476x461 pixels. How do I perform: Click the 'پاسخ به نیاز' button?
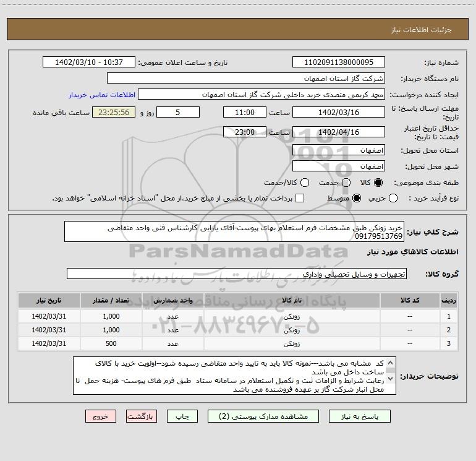(x=359, y=416)
